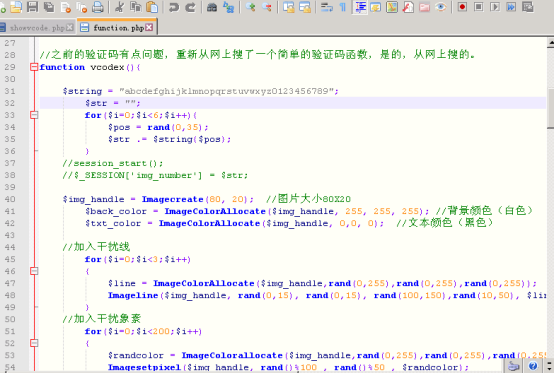The width and height of the screenshot is (554, 374).
Task: Open Find with the binoculars icon
Action: pos(212,7)
